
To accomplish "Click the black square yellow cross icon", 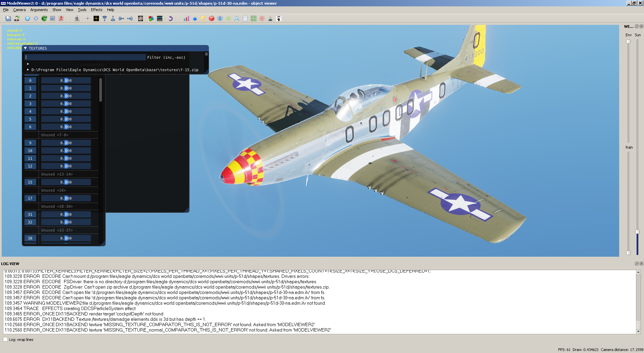I will (96, 18).
